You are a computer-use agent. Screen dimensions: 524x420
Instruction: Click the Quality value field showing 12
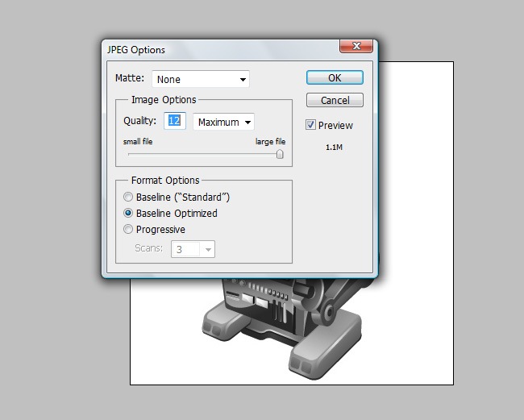click(174, 121)
